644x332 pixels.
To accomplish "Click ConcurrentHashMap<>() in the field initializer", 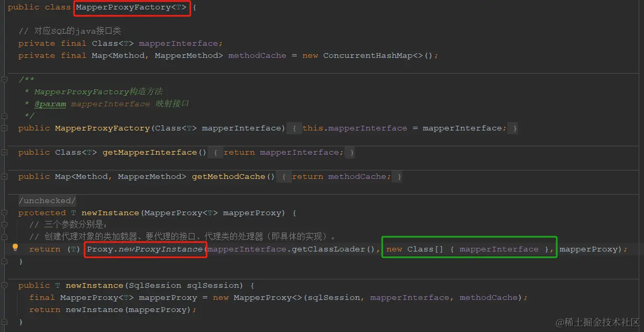I will pyautogui.click(x=378, y=56).
